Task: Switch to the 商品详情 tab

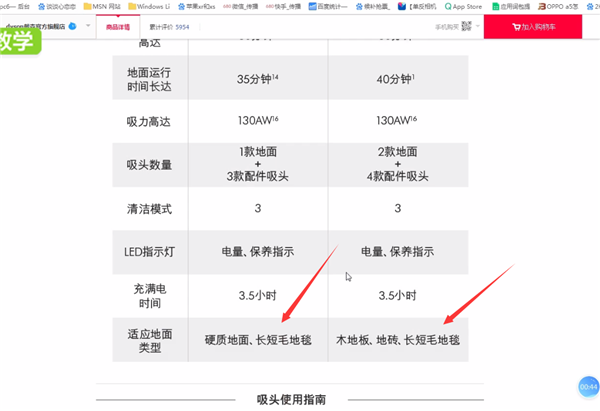Action: coord(118,27)
